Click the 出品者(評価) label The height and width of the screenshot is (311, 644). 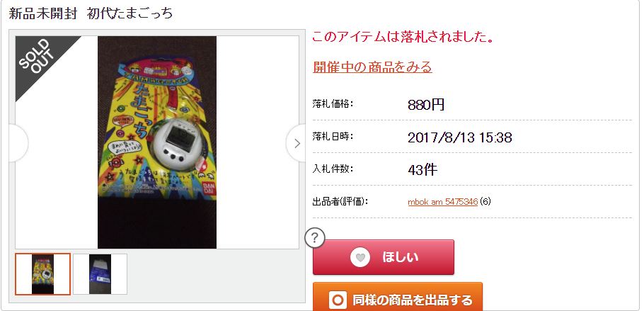pos(340,202)
